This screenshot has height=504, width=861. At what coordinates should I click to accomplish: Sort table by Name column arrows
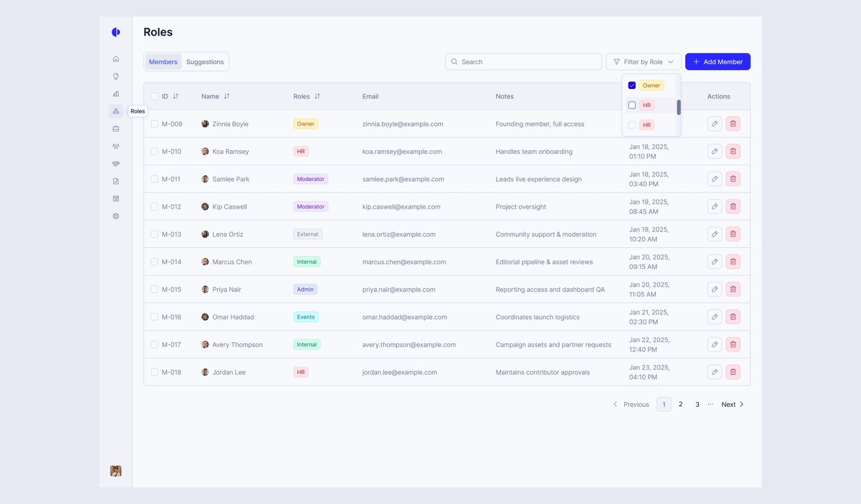pos(226,96)
